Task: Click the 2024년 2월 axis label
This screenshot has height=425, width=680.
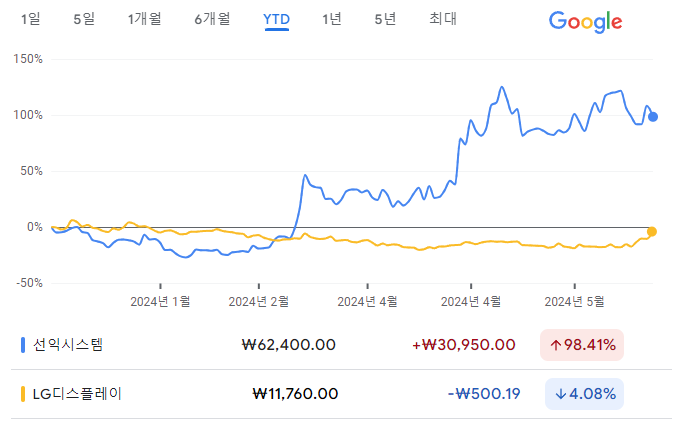Action: [258, 301]
